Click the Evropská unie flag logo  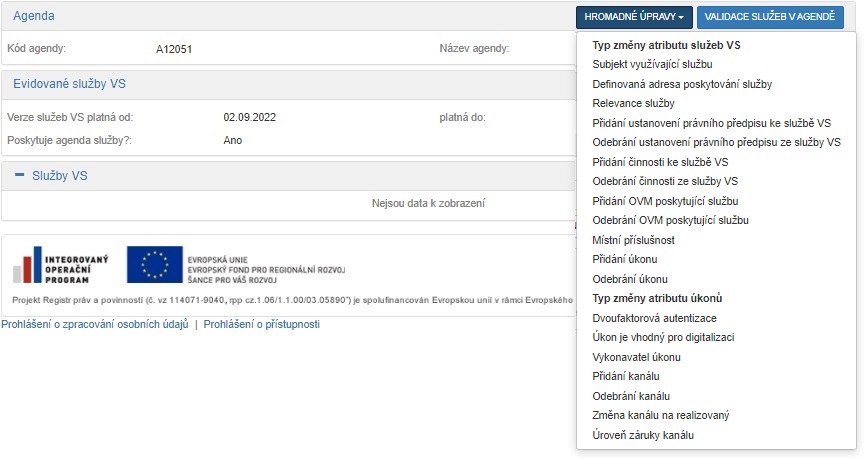point(154,264)
